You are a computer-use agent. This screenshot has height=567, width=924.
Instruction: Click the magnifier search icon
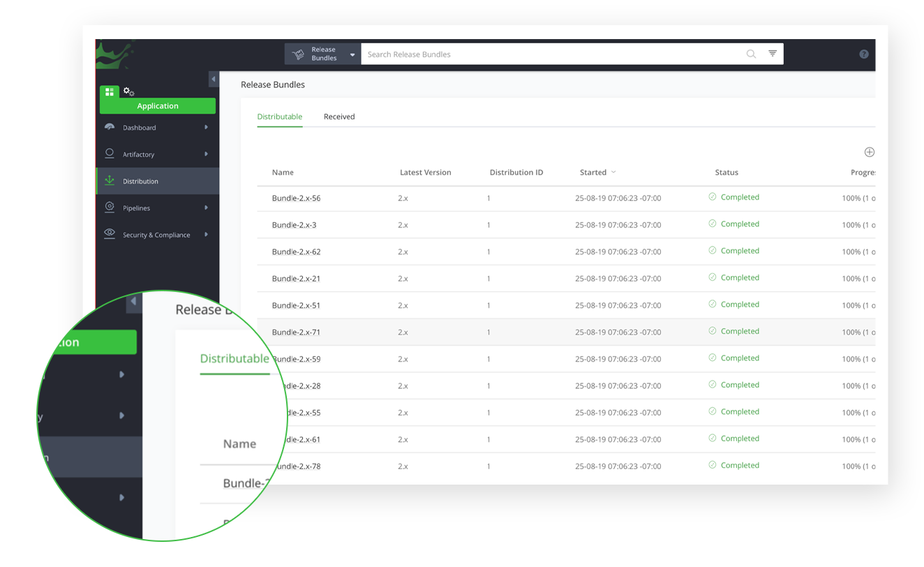click(751, 54)
